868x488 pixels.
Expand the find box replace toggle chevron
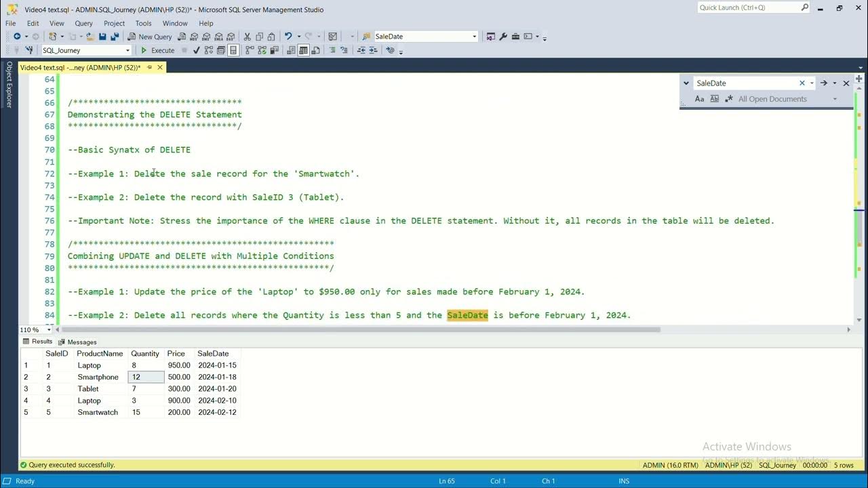(x=686, y=83)
